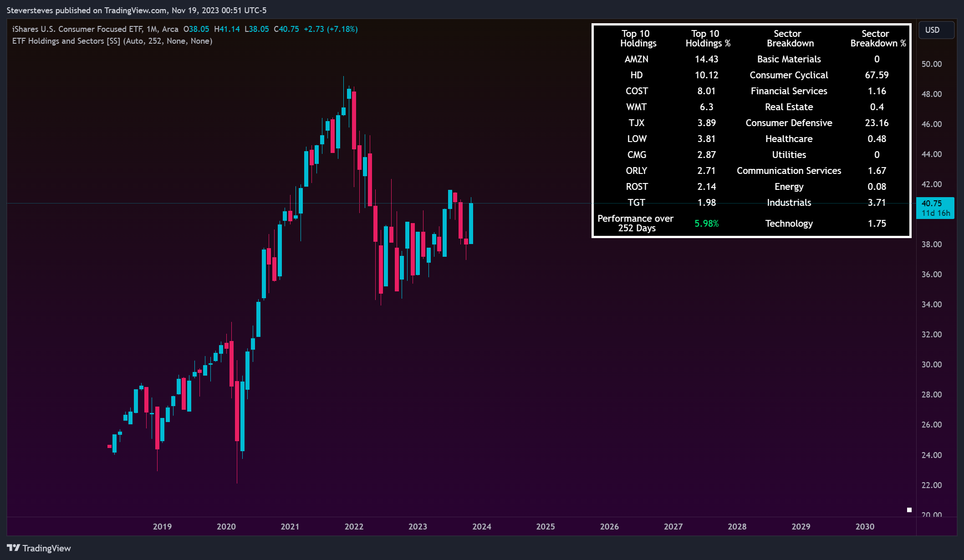The width and height of the screenshot is (964, 560).
Task: Click the 50.00 price axis label
Action: 932,64
